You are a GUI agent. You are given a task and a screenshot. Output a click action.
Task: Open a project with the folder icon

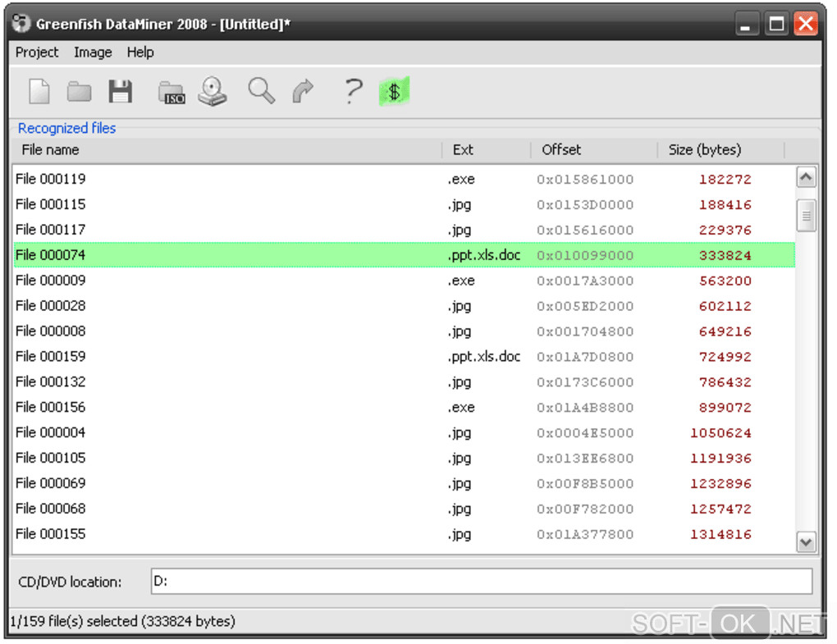point(79,91)
